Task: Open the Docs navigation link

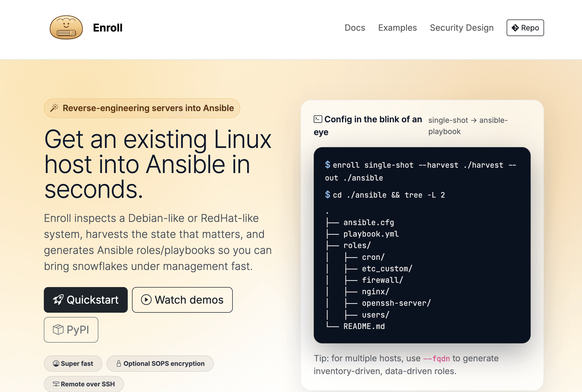Action: tap(355, 28)
